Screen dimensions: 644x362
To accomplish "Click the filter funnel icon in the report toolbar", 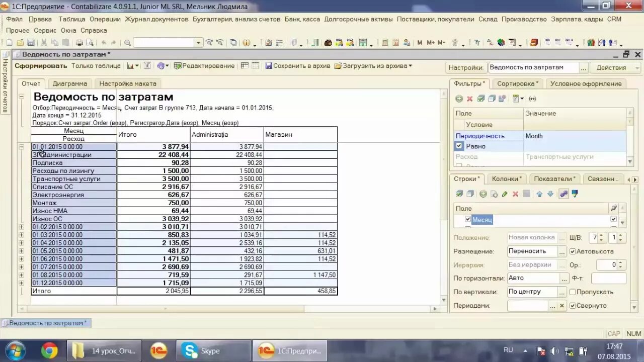I will pos(147,66).
